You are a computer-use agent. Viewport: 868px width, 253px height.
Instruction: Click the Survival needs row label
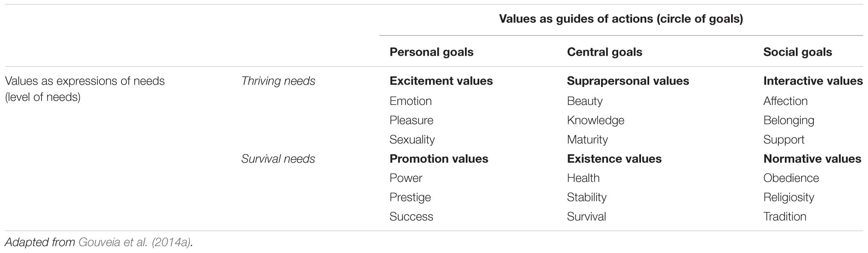coord(278,159)
